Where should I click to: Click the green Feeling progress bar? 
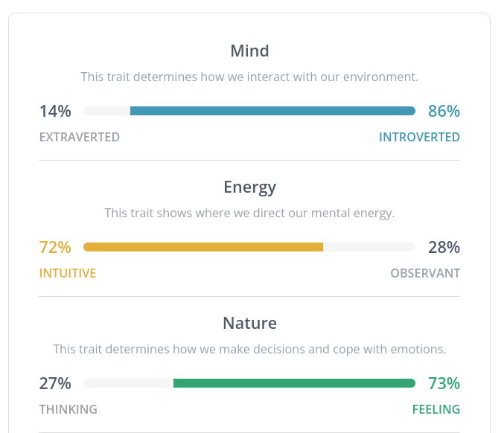(x=294, y=383)
